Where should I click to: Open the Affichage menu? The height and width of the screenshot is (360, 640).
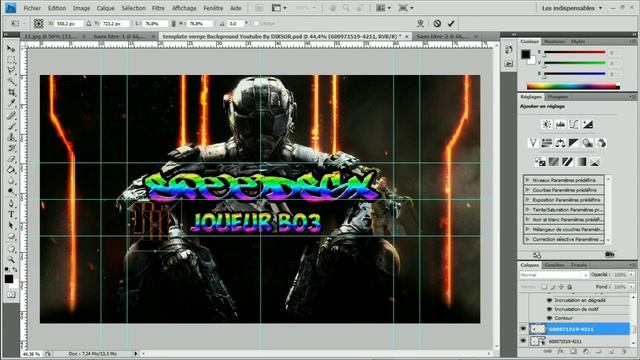pos(184,8)
